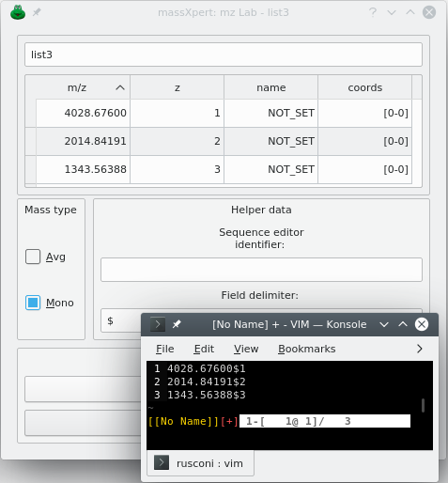Toggle the pin icon on Konsole window
Viewport: 448px width, 483px height.
tap(177, 324)
